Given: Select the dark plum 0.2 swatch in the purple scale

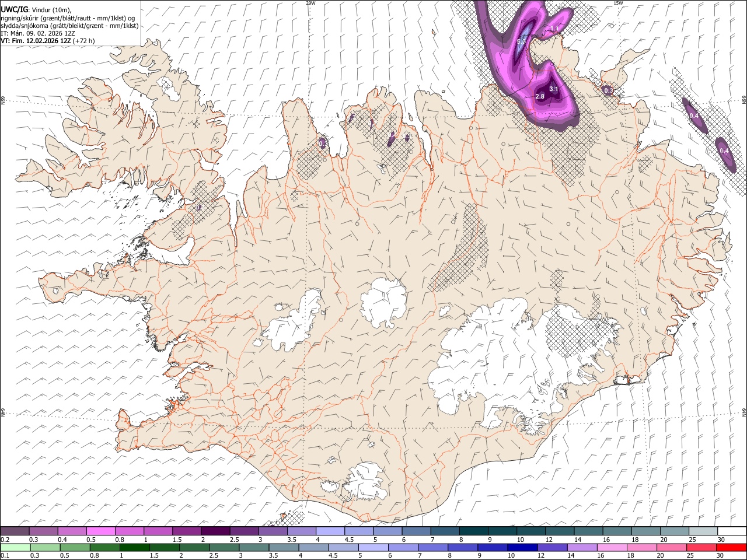Looking at the screenshot, I should [x=15, y=531].
